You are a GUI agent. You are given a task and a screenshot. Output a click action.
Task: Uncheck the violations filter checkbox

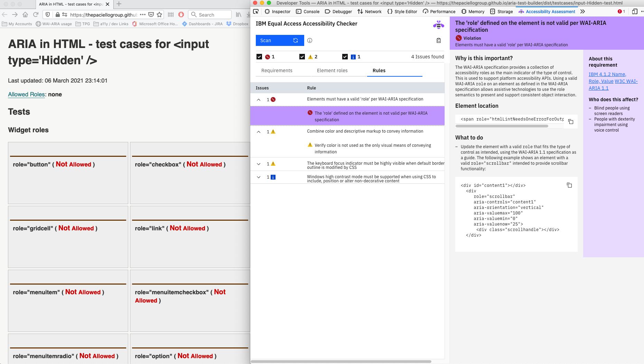pos(259,57)
